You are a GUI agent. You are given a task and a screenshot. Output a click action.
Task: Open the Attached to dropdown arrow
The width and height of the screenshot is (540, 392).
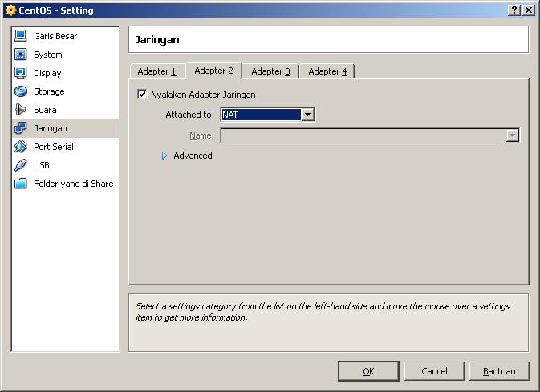308,115
